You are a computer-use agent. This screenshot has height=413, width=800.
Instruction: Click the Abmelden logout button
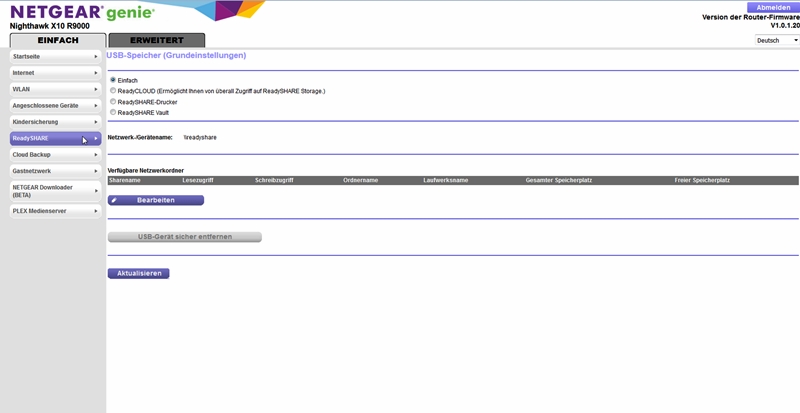[x=772, y=7]
